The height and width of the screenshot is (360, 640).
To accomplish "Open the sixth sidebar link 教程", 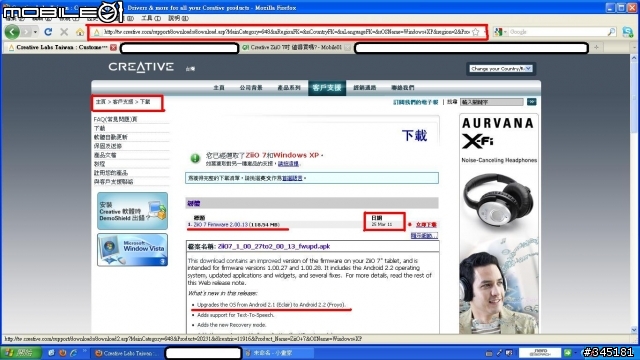I will [x=100, y=164].
